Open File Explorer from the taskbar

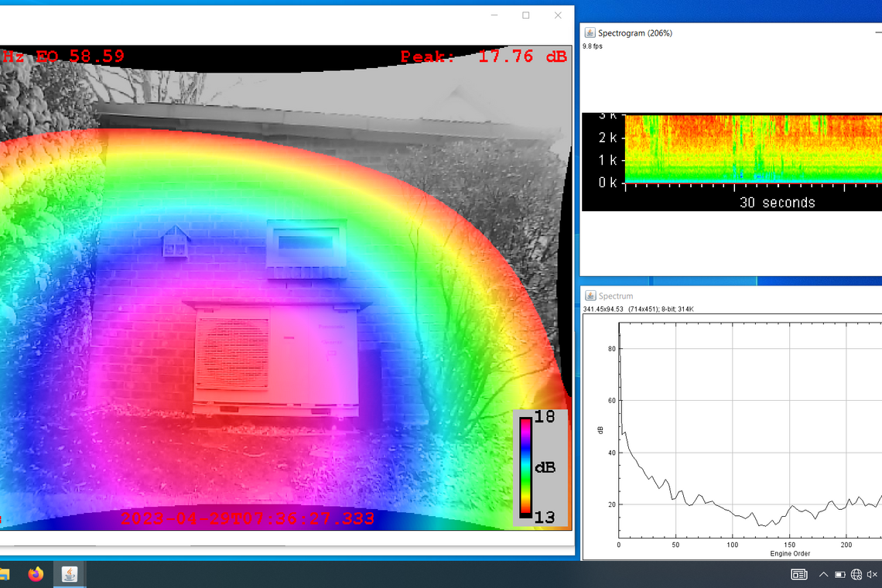[x=4, y=574]
